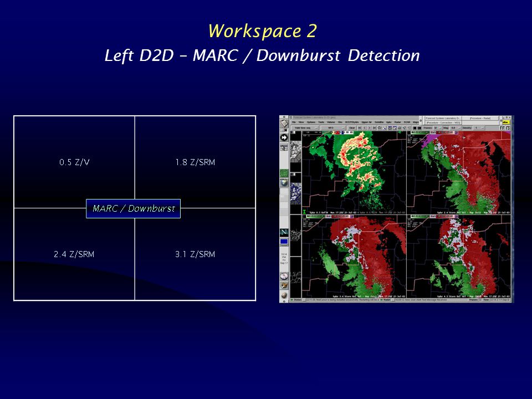Open the Radar menu

398,122
